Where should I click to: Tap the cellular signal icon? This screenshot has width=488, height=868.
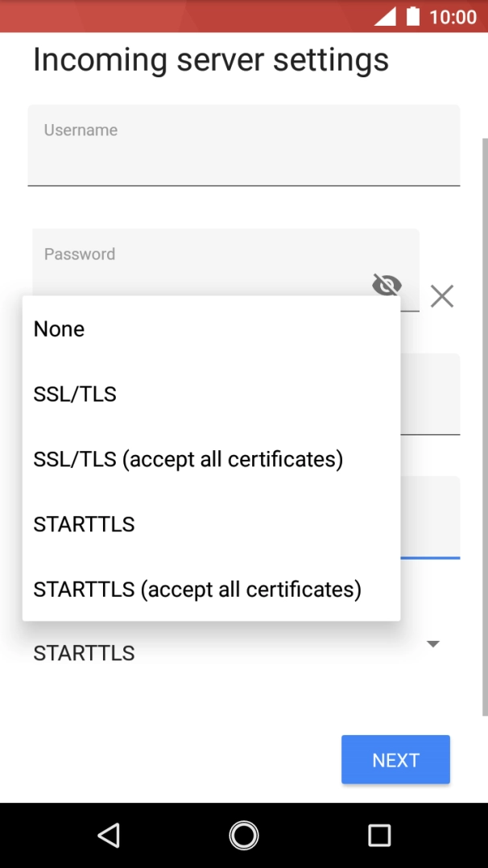click(x=385, y=16)
